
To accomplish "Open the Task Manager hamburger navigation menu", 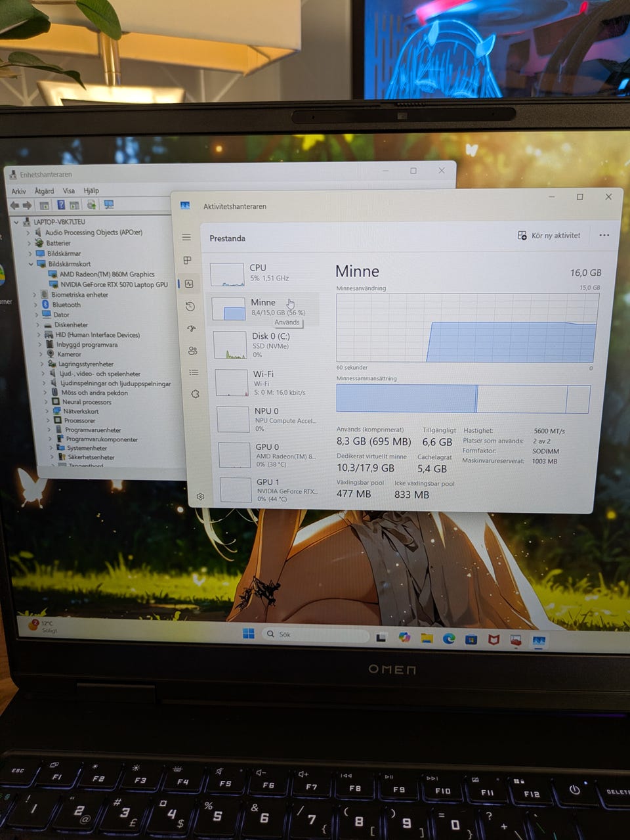I will coord(186,237).
